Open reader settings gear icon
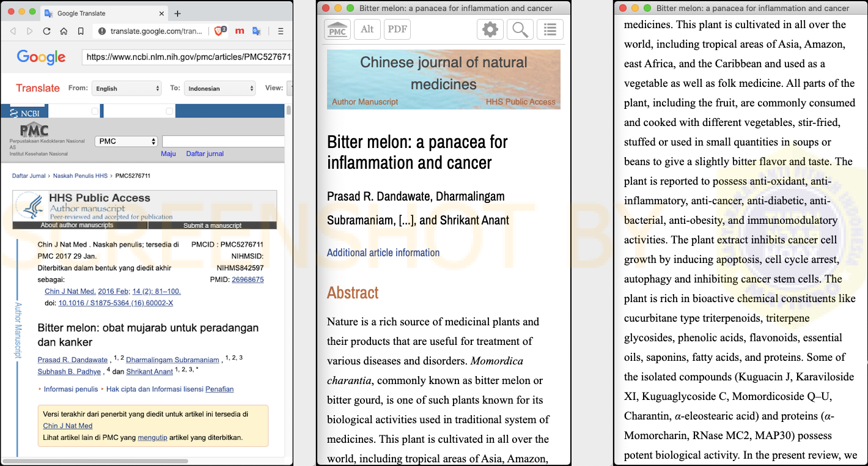 pyautogui.click(x=490, y=29)
